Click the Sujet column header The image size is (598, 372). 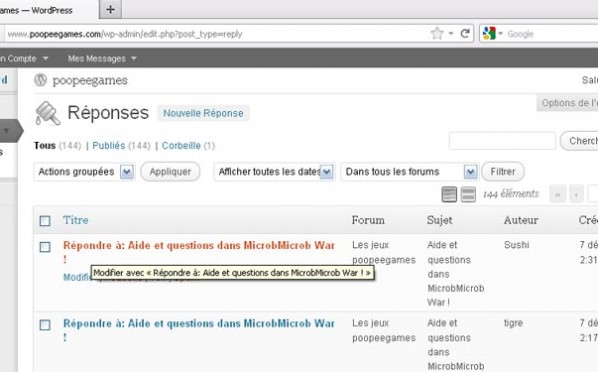(439, 220)
